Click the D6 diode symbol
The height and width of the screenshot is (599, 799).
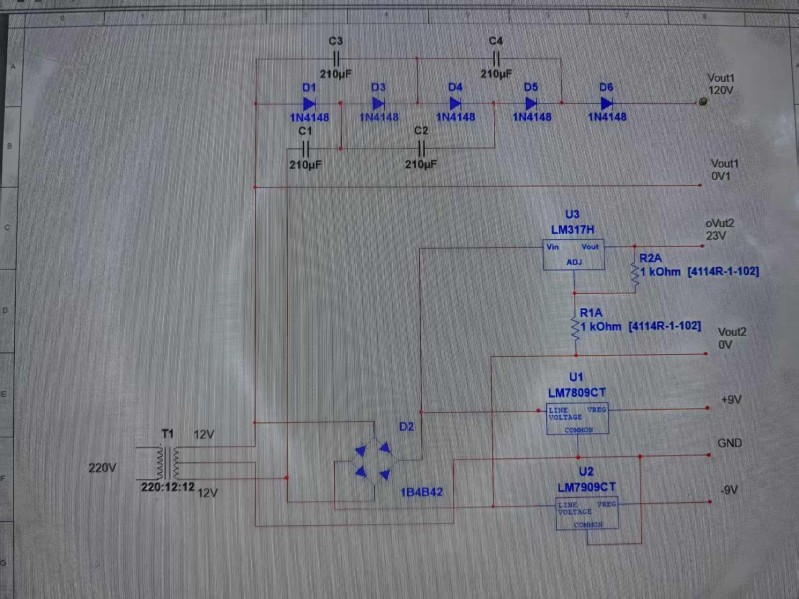(606, 102)
